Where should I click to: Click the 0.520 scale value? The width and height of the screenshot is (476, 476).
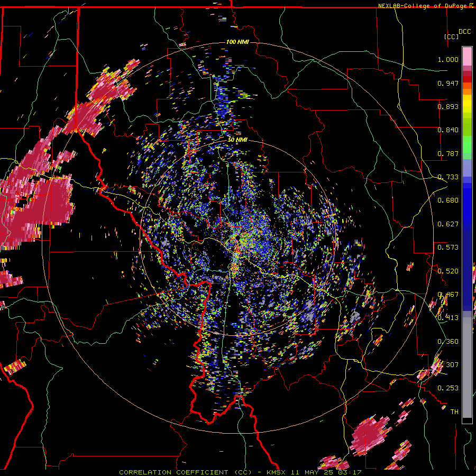448,271
